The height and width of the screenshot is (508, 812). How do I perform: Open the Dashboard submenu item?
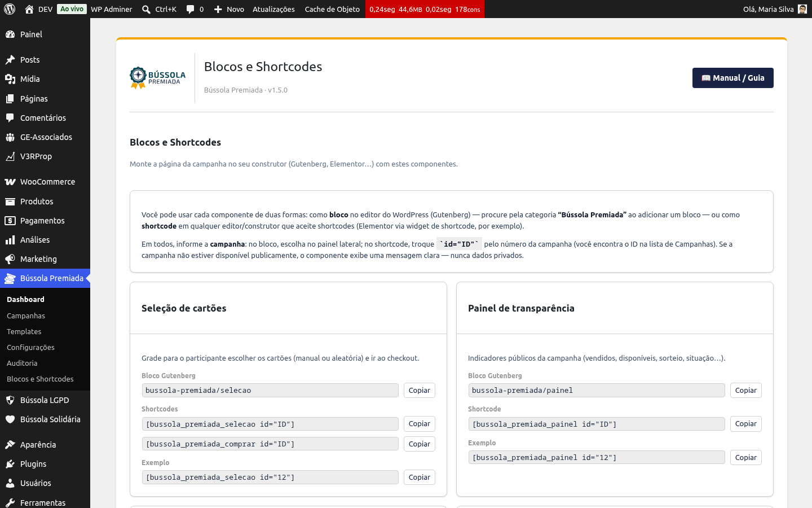25,300
